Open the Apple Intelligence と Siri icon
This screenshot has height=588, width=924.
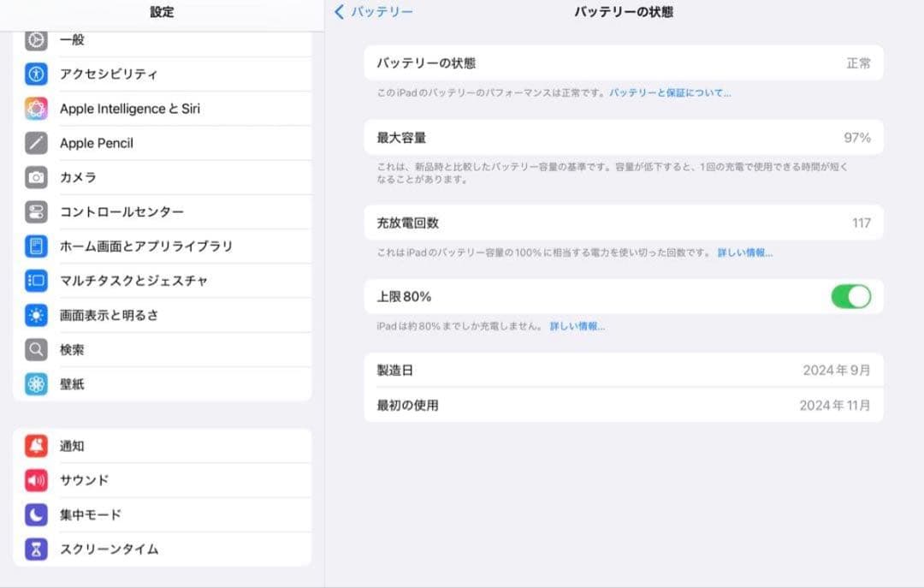tap(35, 109)
